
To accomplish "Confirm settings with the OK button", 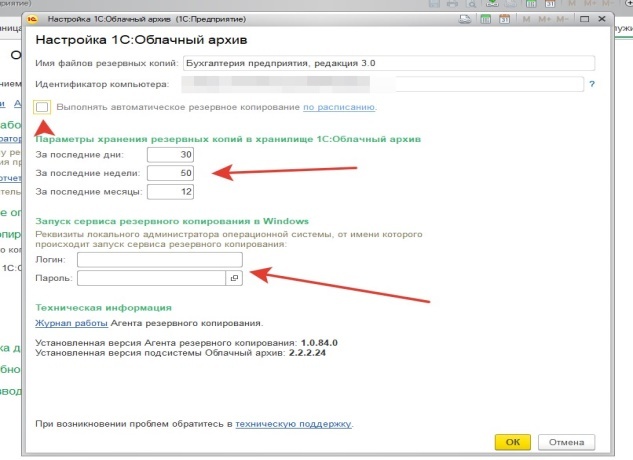I will [513, 442].
